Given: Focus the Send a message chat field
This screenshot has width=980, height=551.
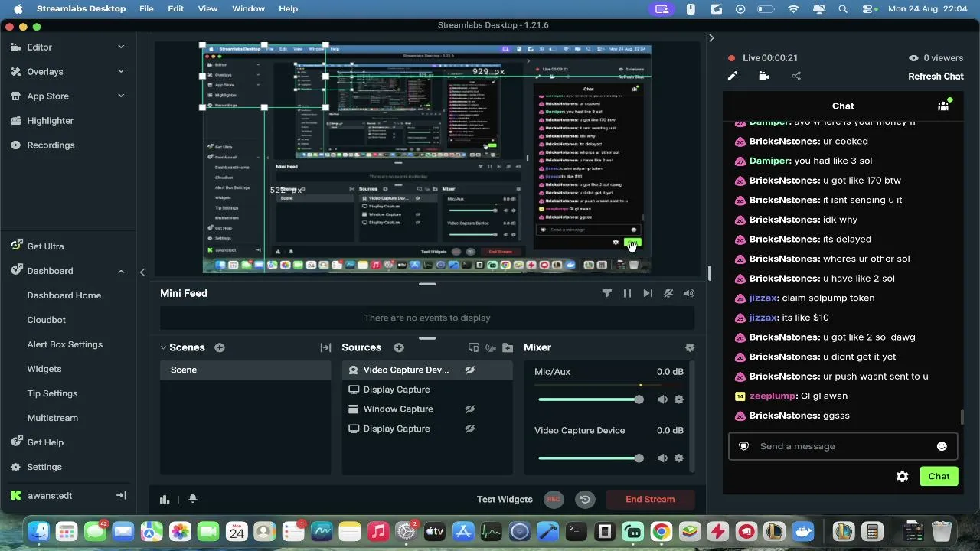Looking at the screenshot, I should click(843, 446).
